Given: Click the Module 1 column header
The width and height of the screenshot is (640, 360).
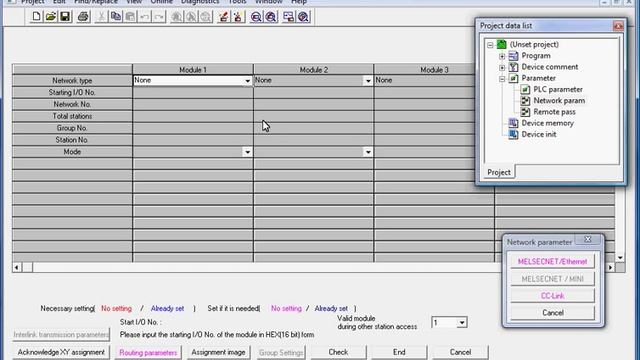Looking at the screenshot, I should tap(193, 70).
